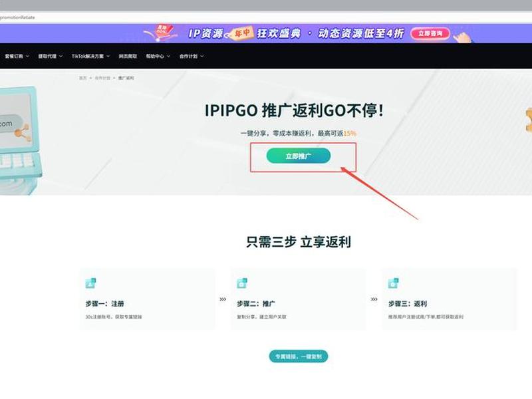Click the 步骤一：注册 heading
Image resolution: width=532 pixels, height=399 pixels.
[104, 304]
